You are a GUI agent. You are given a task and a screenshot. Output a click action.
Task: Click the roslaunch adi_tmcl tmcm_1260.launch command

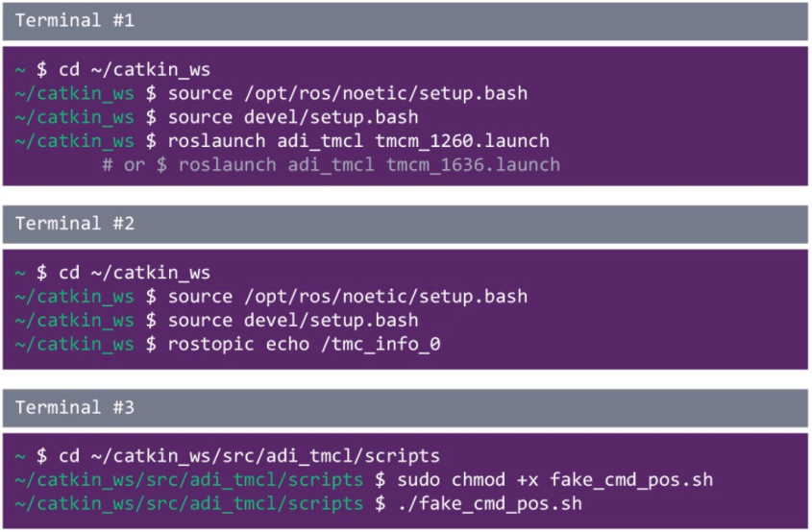(x=358, y=141)
